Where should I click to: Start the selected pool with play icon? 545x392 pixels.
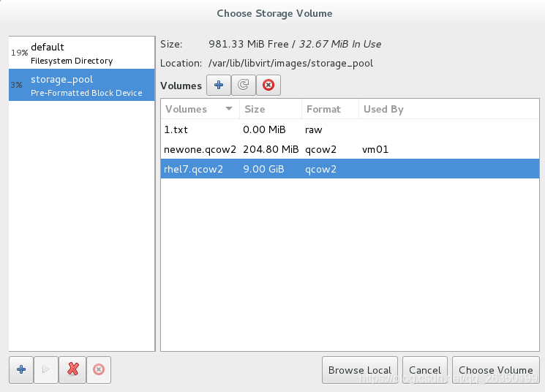[46, 370]
